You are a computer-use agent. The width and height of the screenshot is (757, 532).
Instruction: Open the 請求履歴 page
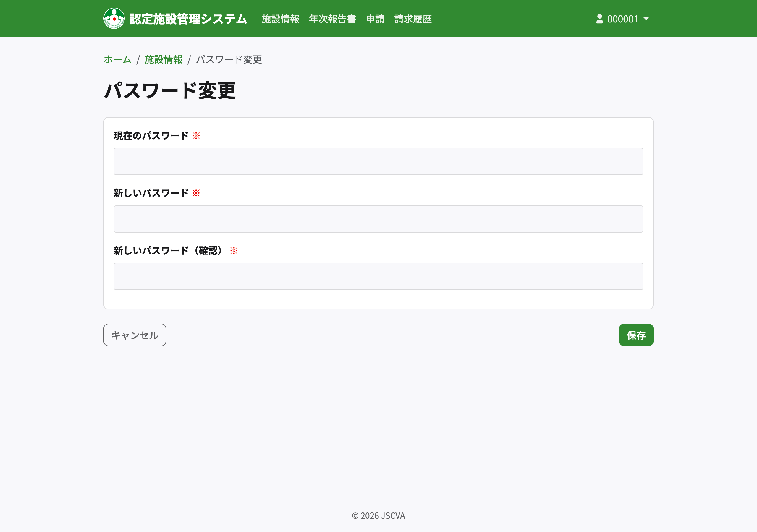point(413,19)
